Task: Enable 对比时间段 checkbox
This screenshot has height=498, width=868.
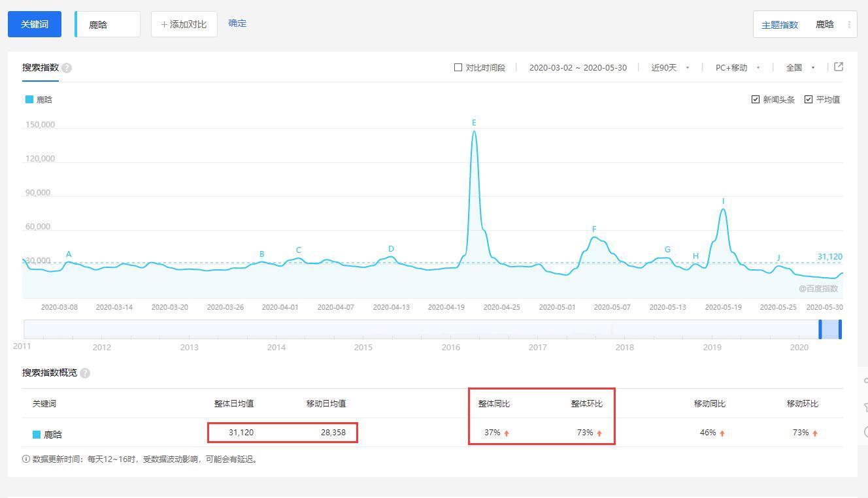Action: [458, 67]
